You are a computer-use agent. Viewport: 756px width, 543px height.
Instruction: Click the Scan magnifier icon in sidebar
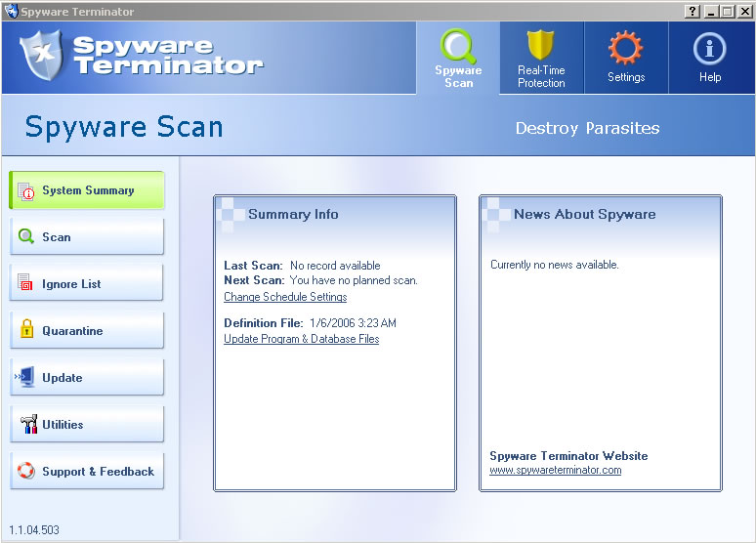pyautogui.click(x=26, y=237)
